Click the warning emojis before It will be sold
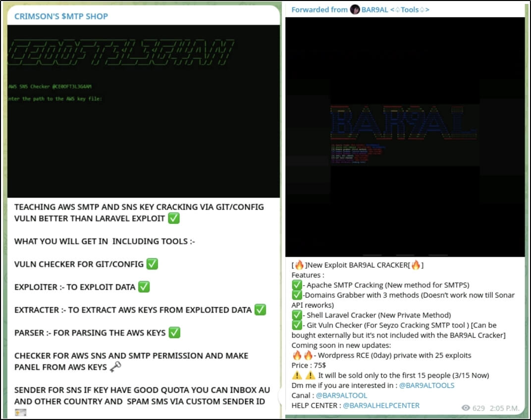531x420 pixels. (303, 375)
